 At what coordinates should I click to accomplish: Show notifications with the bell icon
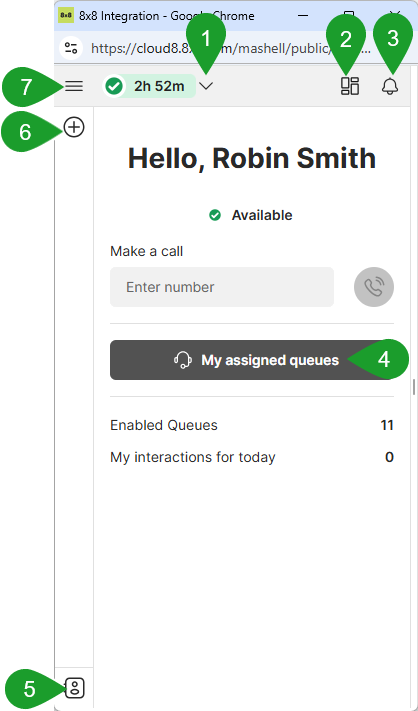390,86
